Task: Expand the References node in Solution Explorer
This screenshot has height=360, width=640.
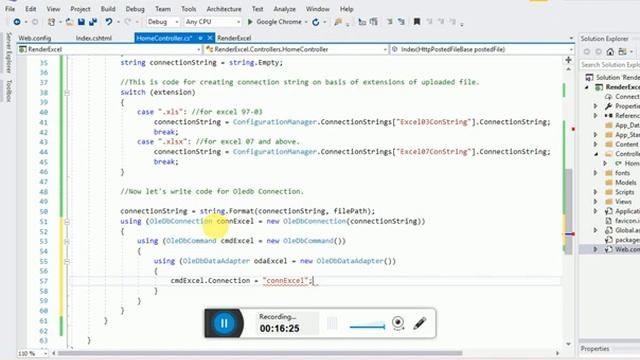Action: pos(596,116)
